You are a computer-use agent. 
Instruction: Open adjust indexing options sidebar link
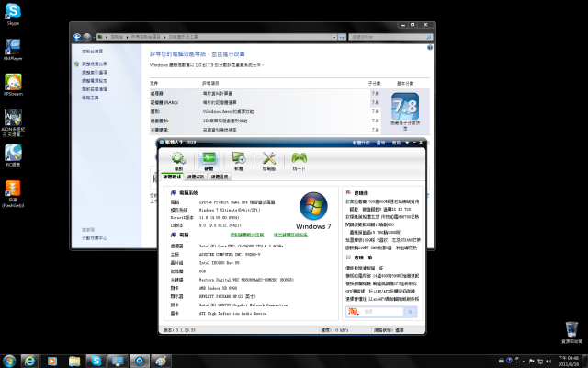[95, 72]
